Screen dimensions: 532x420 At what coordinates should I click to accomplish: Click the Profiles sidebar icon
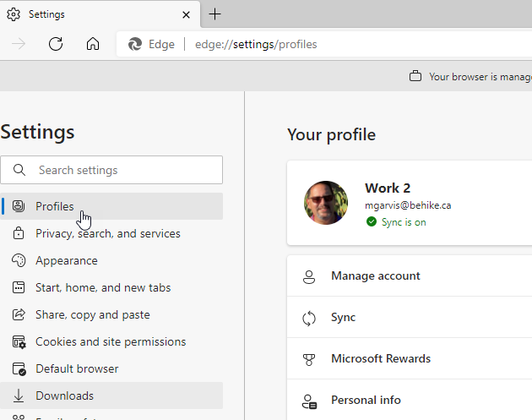coord(19,206)
